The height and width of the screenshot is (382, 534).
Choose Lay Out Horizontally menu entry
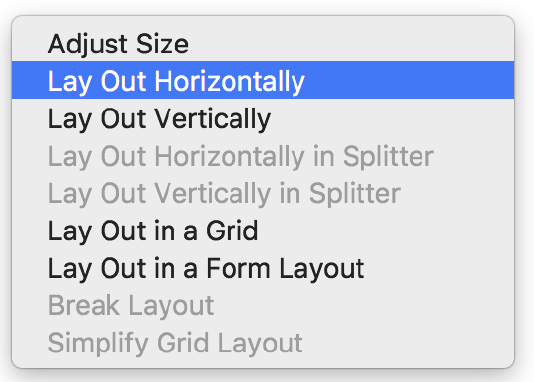[x=263, y=80]
